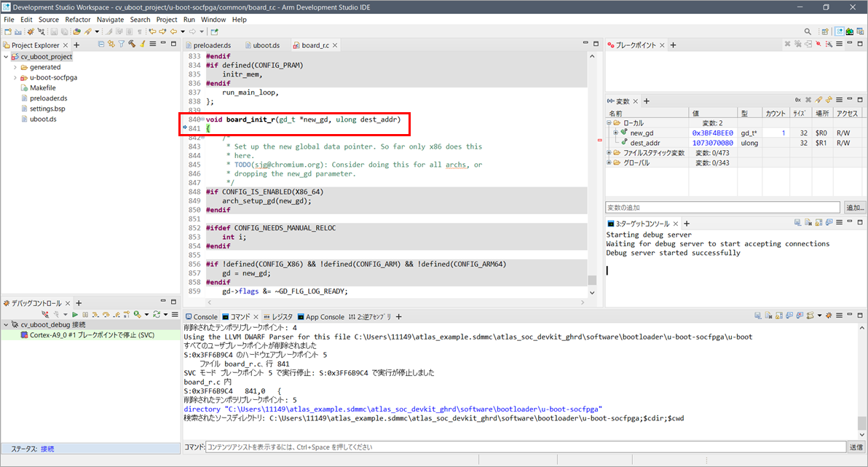Open the Run menu
The width and height of the screenshot is (868, 467).
point(189,20)
